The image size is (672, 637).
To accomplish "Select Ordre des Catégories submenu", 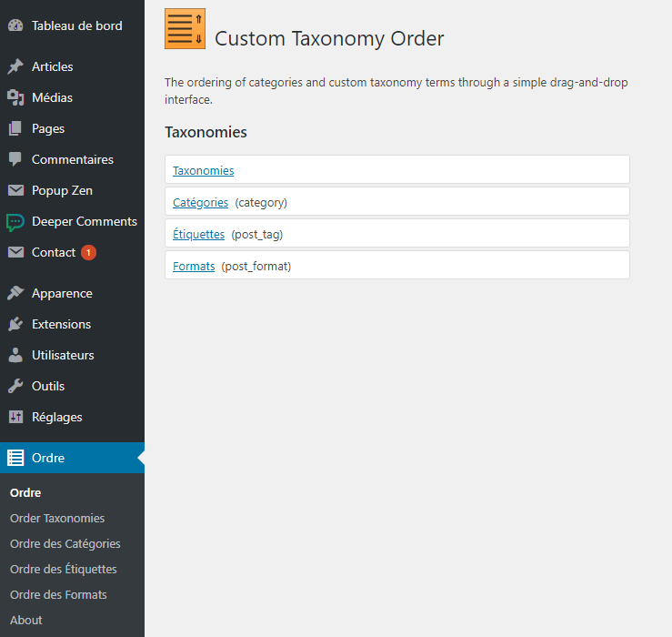I will [65, 543].
